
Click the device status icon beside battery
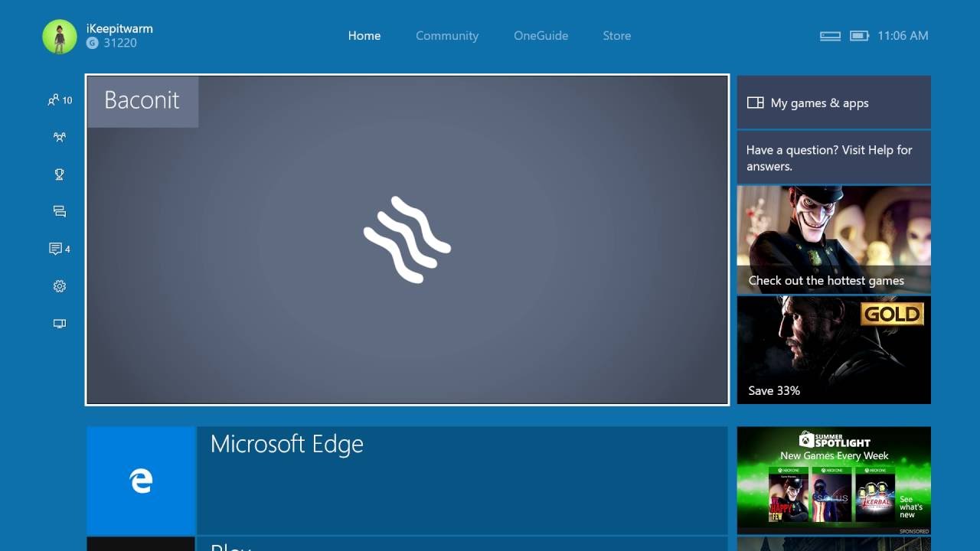pyautogui.click(x=831, y=36)
